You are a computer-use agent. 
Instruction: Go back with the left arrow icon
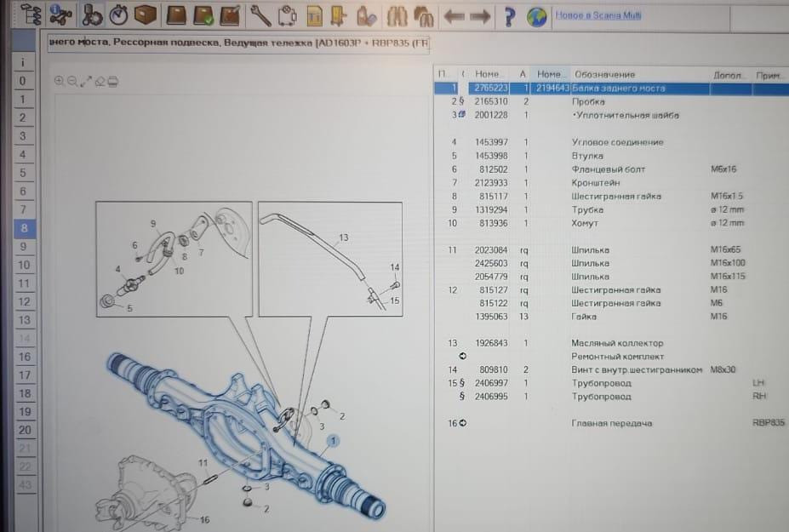(454, 16)
